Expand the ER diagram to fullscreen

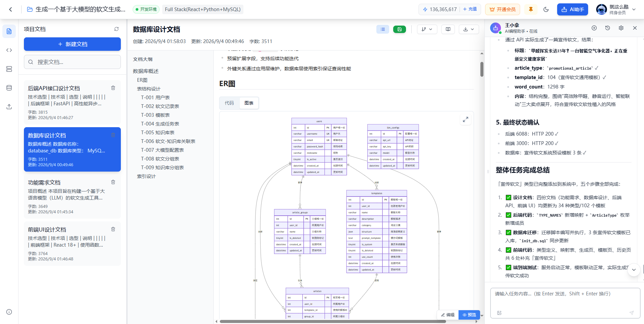click(x=466, y=119)
